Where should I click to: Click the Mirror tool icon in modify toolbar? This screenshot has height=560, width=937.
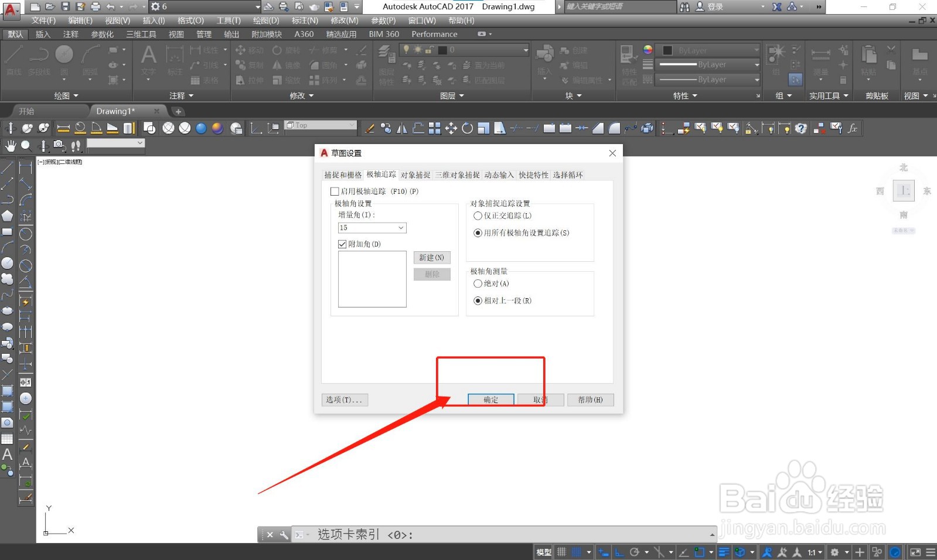(x=402, y=128)
